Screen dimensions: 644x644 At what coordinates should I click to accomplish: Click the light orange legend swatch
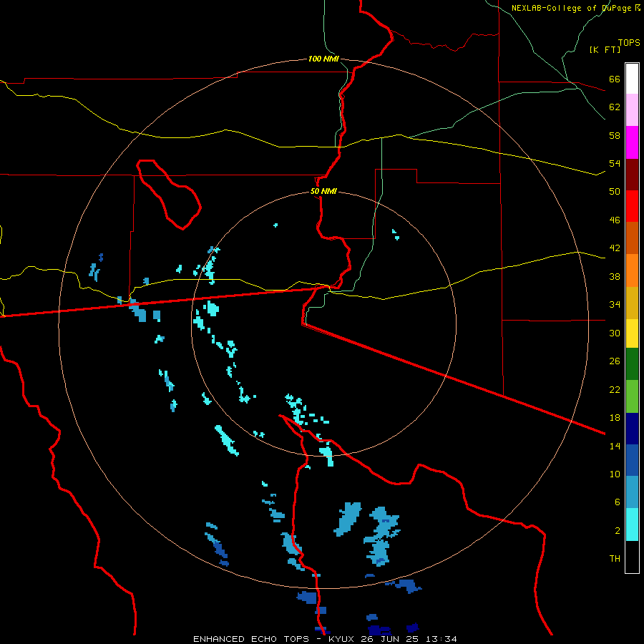632,270
